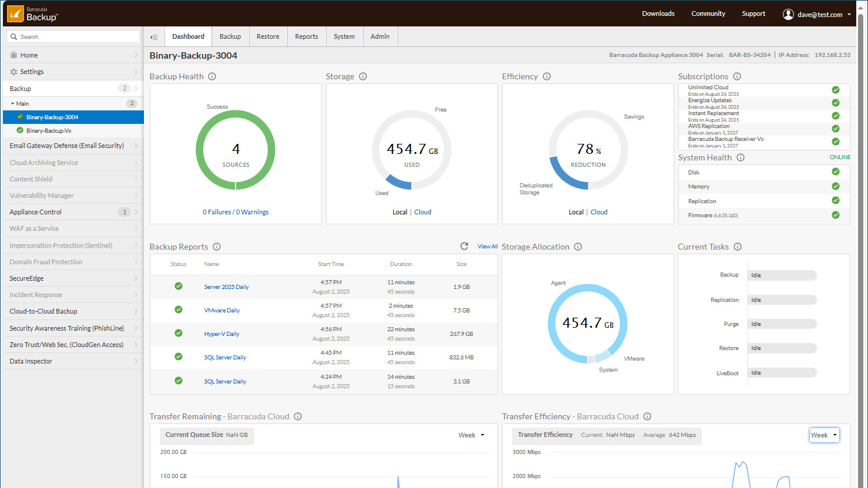Open Backup Reports info icon

click(x=217, y=247)
